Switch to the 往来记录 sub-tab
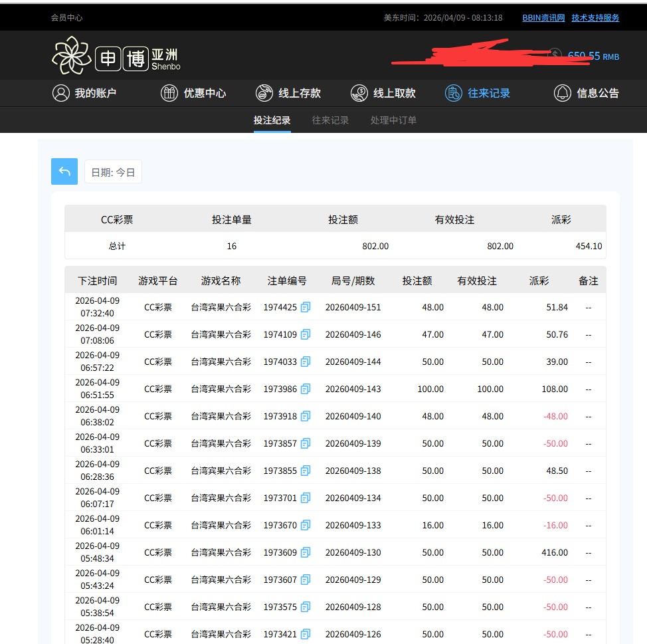 (x=330, y=120)
